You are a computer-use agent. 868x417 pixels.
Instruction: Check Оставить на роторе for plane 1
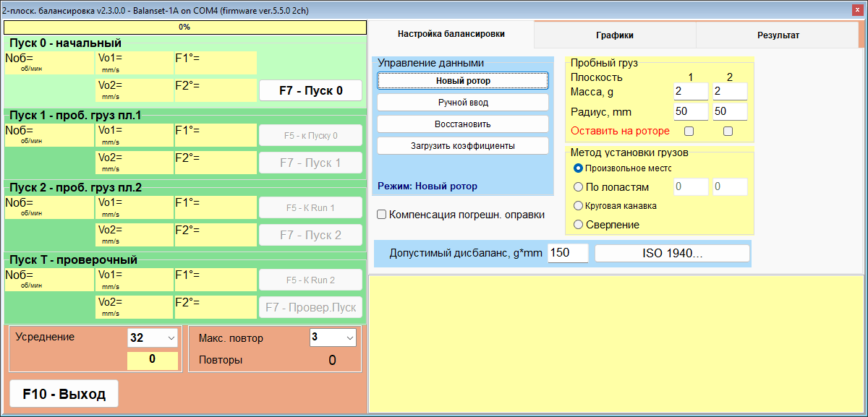tap(689, 131)
